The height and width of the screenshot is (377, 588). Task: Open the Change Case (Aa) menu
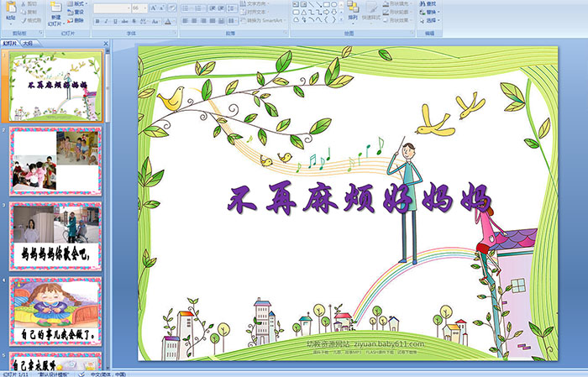(155, 21)
